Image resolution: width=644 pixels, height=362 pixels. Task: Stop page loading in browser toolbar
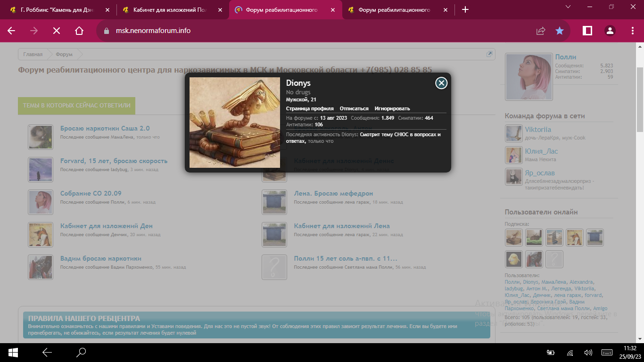pyautogui.click(x=57, y=31)
